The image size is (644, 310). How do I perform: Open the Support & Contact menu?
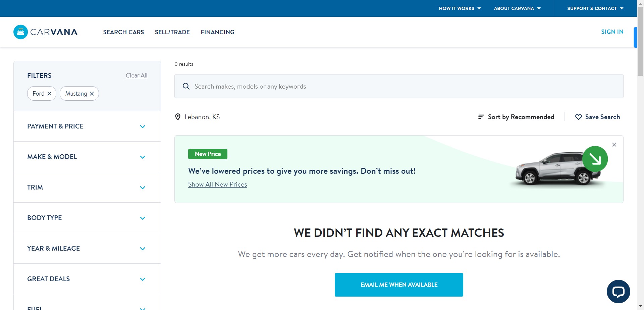tap(595, 8)
